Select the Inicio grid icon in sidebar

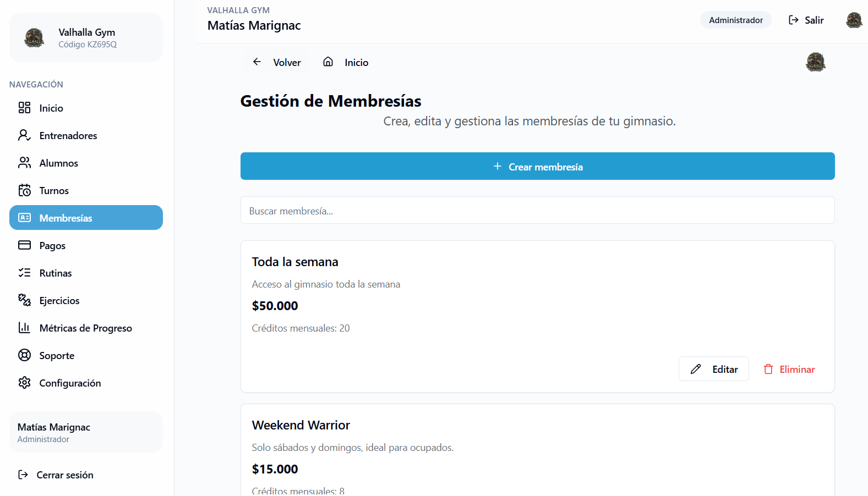coord(25,108)
